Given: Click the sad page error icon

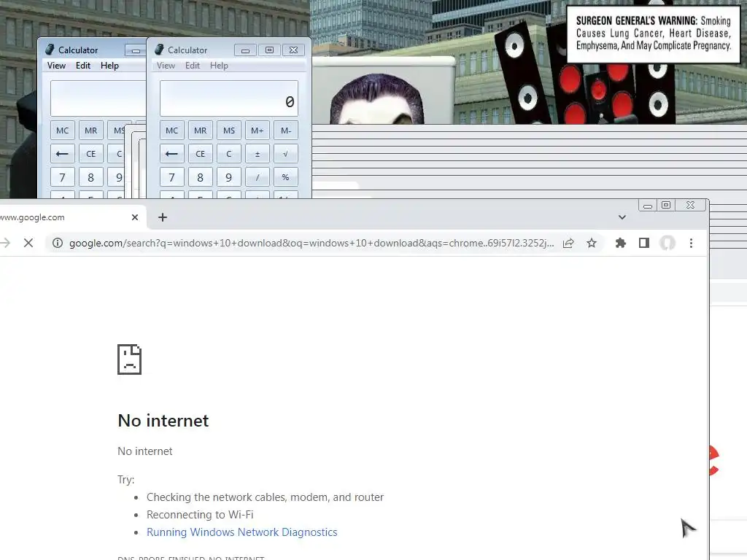Looking at the screenshot, I should click(x=130, y=359).
